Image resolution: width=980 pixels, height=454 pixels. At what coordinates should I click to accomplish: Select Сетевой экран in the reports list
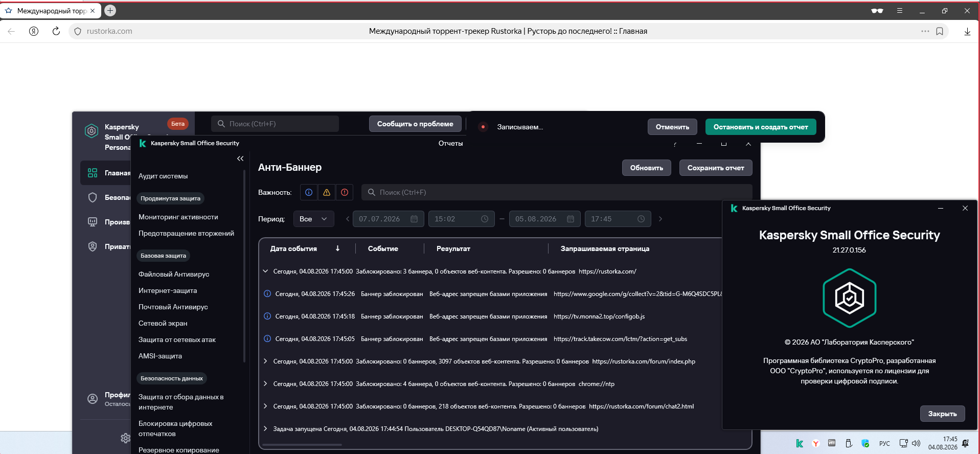click(x=163, y=323)
